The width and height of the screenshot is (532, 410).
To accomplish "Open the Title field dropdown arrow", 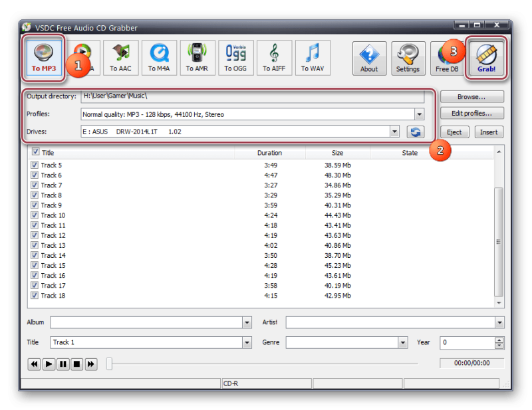I will pos(247,342).
